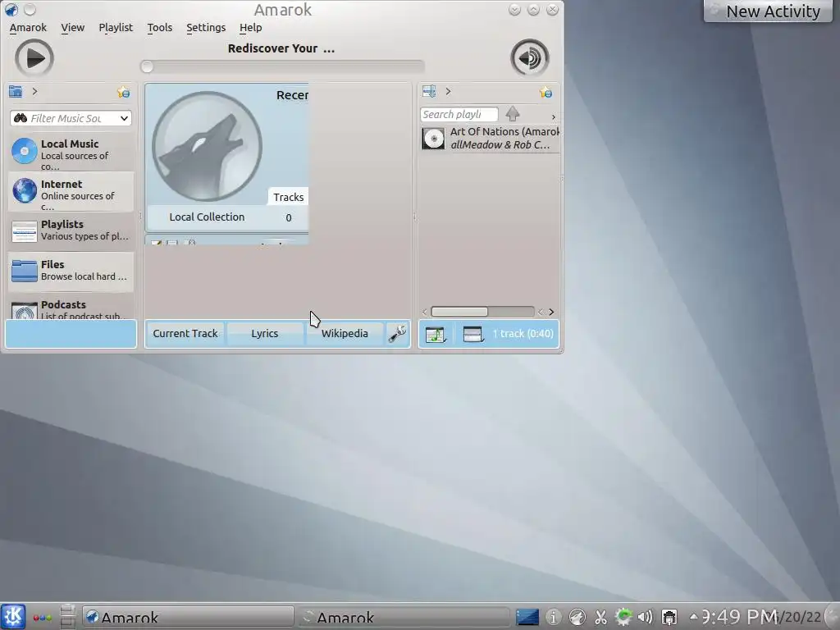Open the Podcasts category

coord(71,308)
